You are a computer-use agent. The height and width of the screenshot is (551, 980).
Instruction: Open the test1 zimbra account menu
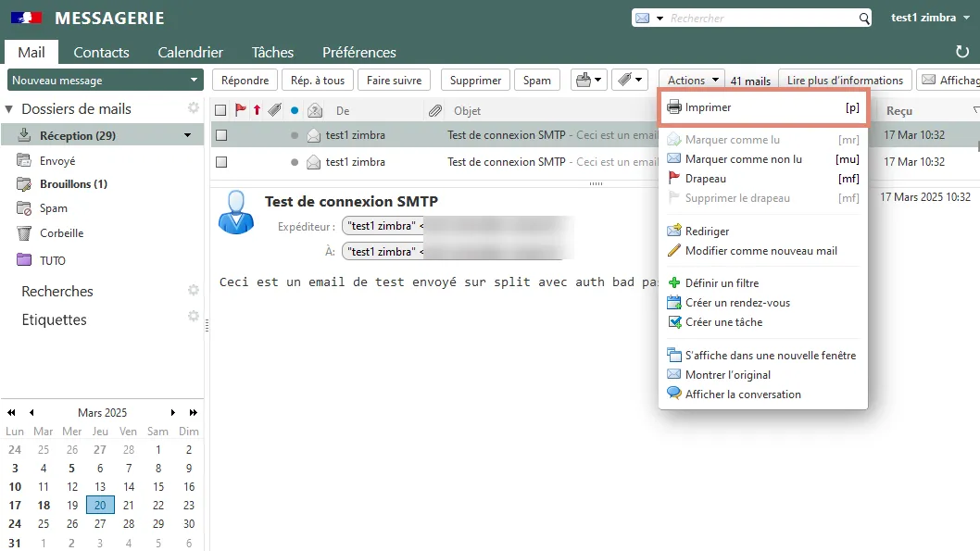930,18
